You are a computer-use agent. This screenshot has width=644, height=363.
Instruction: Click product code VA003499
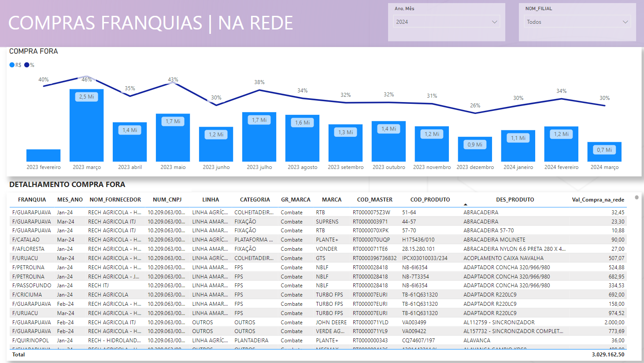point(414,323)
